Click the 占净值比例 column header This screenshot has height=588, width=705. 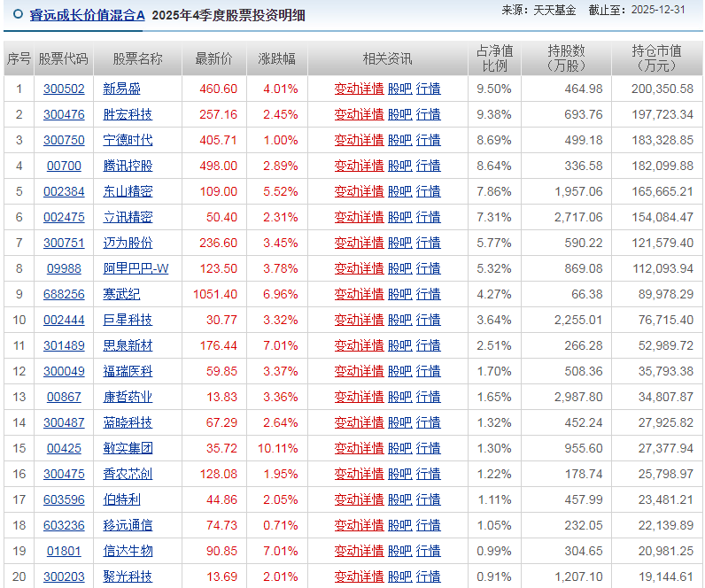point(494,58)
